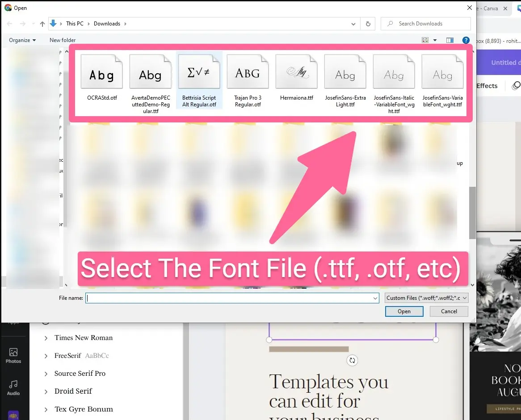Open Audio panel in Canva sidebar
Screen dimensions: 521x420
pos(13,388)
